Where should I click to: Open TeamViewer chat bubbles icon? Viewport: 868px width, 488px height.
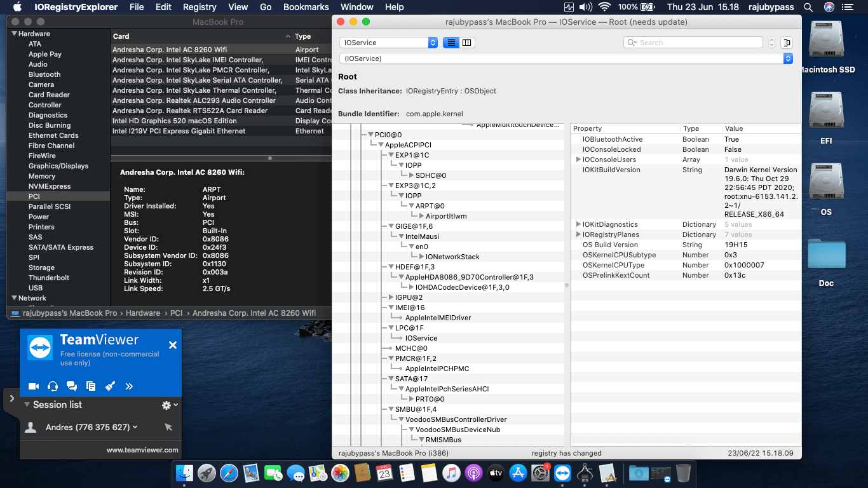point(72,386)
